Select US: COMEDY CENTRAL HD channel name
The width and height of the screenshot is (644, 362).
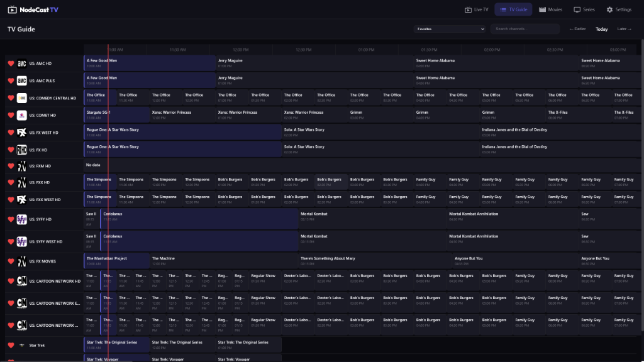53,99
